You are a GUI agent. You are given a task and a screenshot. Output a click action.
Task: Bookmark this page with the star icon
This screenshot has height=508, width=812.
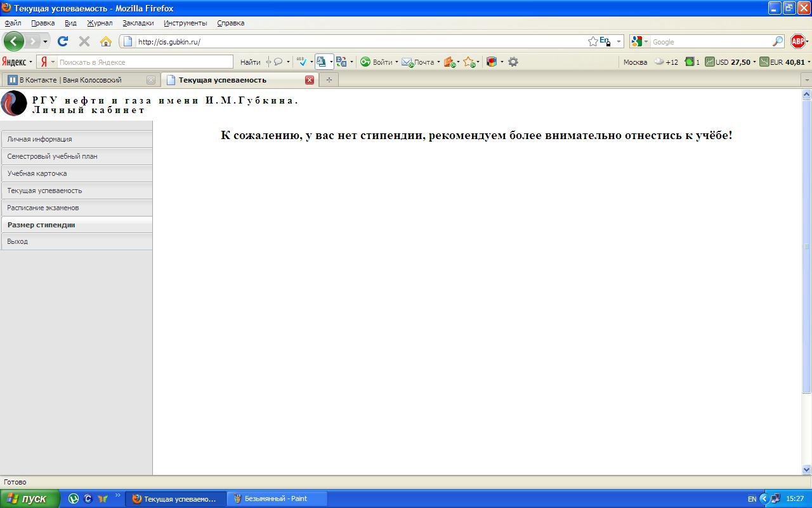click(593, 41)
